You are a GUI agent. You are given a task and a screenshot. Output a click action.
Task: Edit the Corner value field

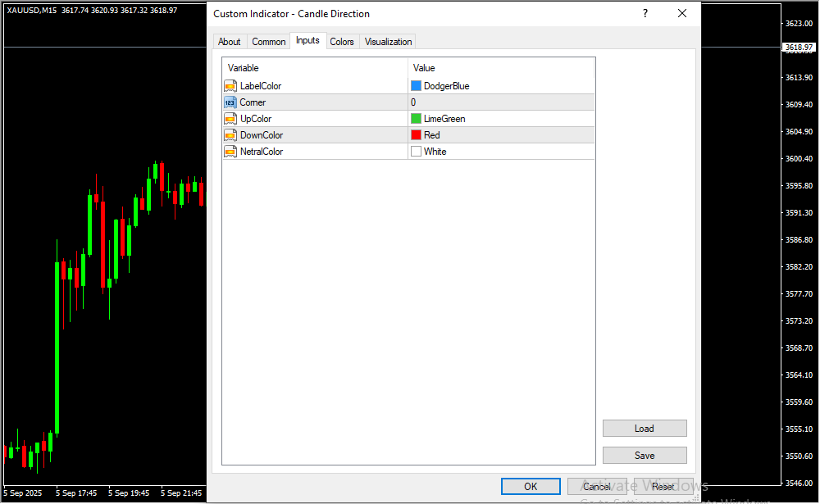click(500, 102)
